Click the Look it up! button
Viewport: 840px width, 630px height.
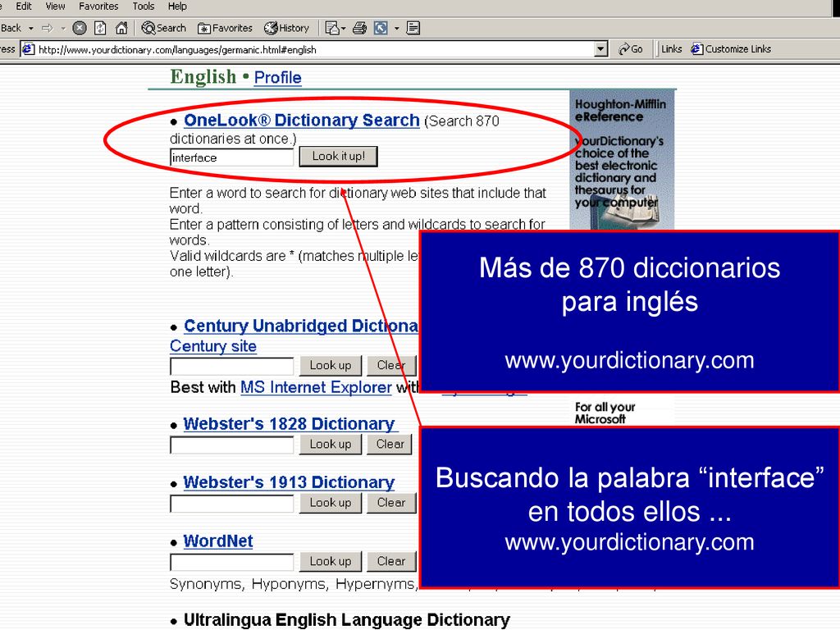[339, 157]
